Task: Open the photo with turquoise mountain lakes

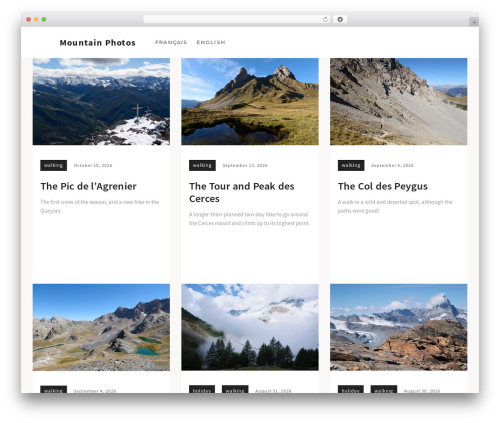Action: pos(101,327)
